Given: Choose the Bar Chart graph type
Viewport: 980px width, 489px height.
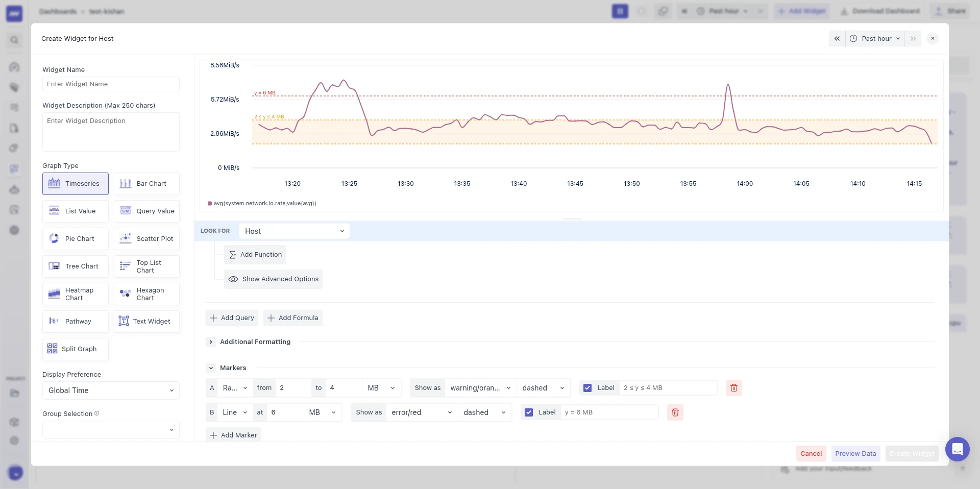Looking at the screenshot, I should (x=146, y=184).
